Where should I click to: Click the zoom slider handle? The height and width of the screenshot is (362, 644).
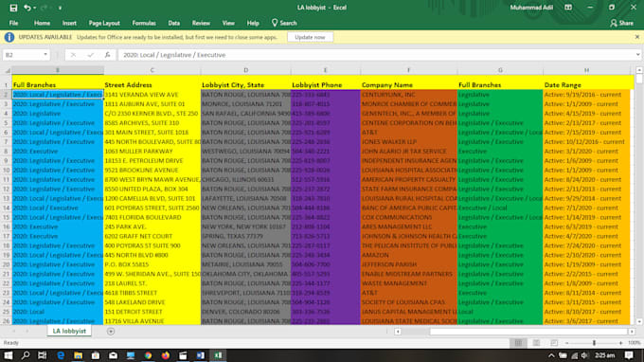[594, 343]
